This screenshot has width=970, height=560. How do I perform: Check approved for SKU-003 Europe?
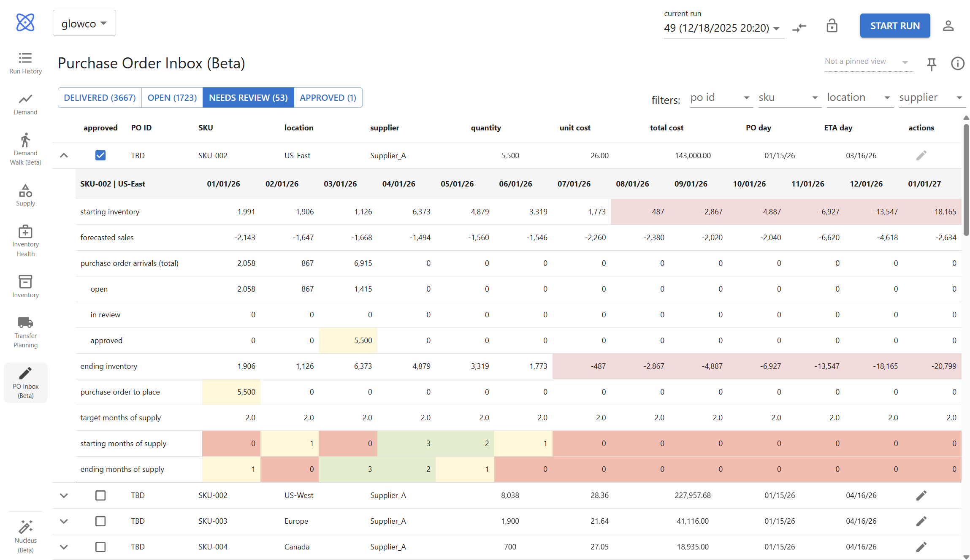100,521
